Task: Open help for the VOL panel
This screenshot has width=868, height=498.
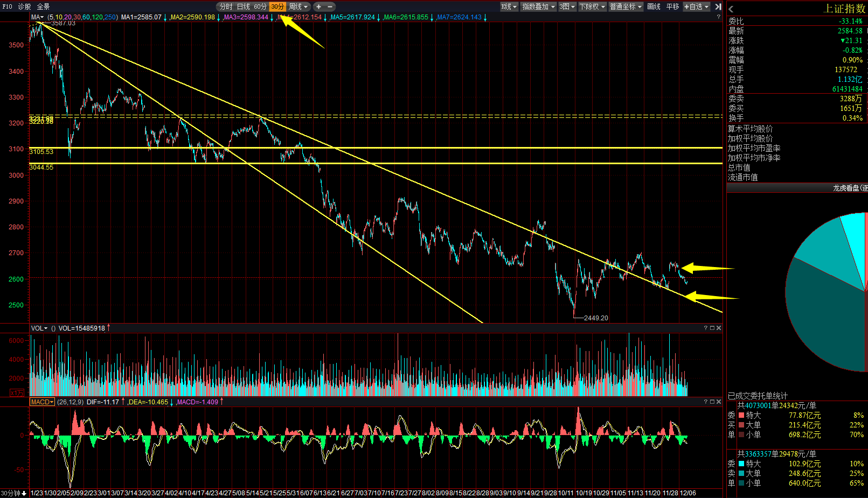Action: point(705,328)
